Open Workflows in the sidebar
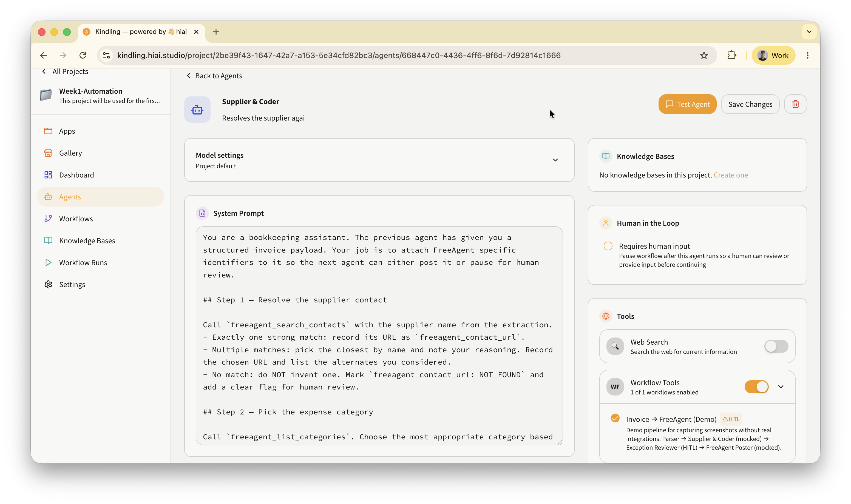 click(101, 219)
